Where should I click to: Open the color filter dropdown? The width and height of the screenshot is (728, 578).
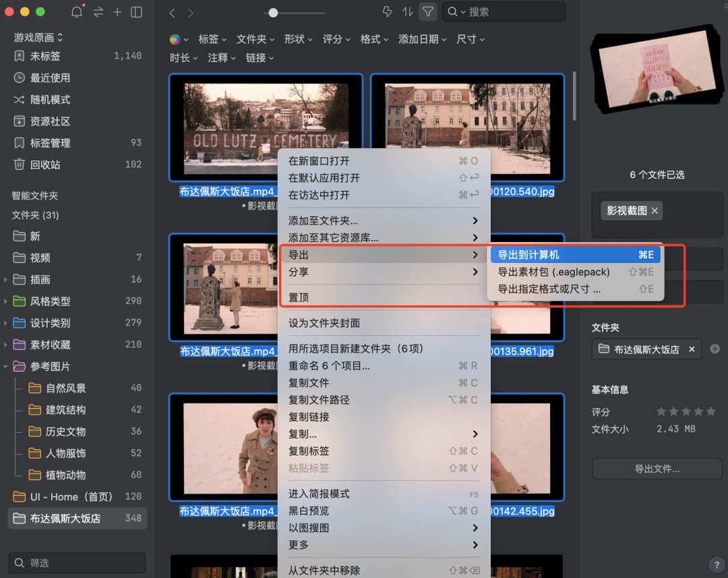pyautogui.click(x=179, y=40)
